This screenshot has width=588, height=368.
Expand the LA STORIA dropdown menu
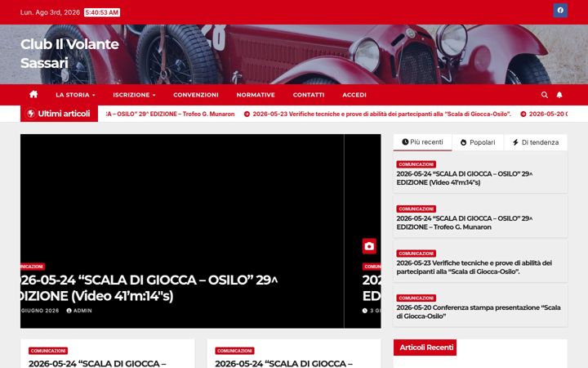click(75, 95)
